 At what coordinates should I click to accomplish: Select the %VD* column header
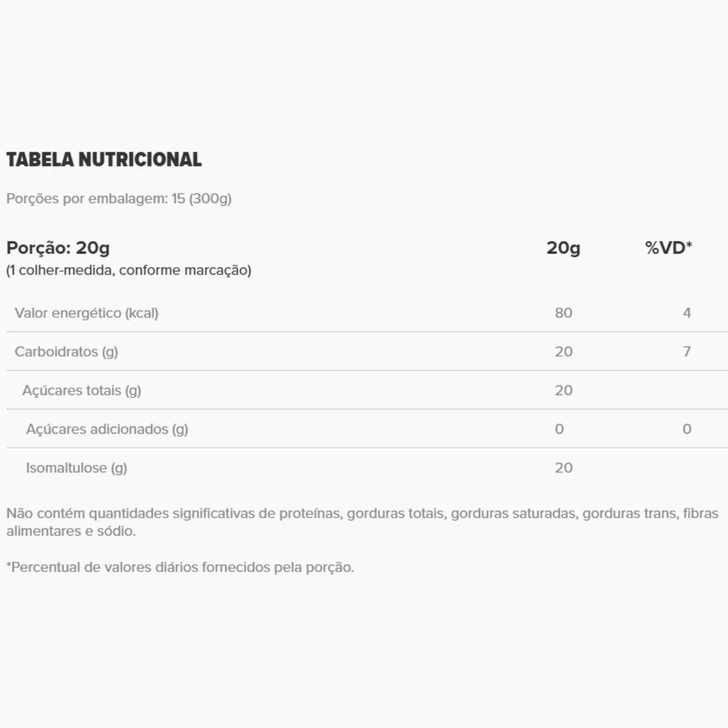point(668,248)
